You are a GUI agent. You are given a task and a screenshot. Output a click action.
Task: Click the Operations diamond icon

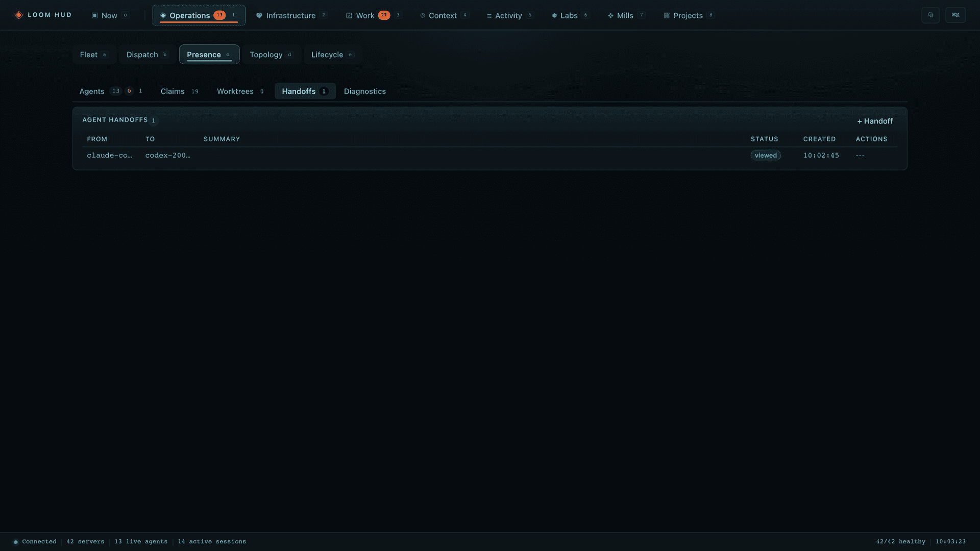click(x=163, y=16)
